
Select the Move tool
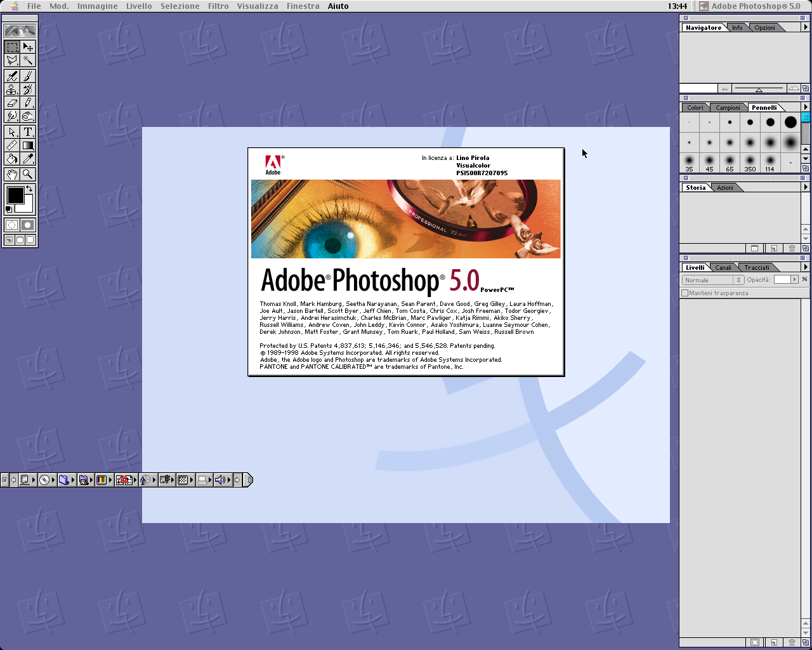(x=28, y=47)
